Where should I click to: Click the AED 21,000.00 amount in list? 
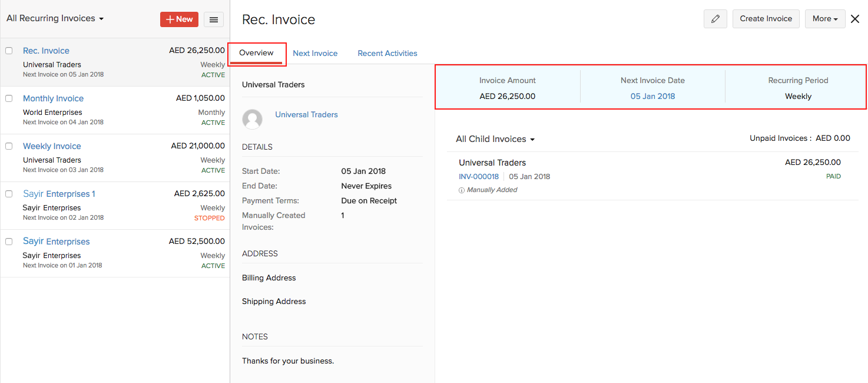[x=198, y=146]
